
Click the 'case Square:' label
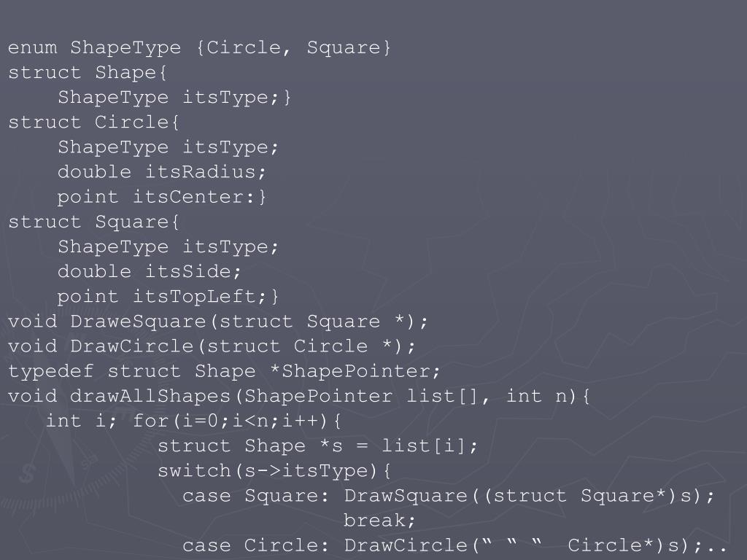pyautogui.click(x=255, y=496)
